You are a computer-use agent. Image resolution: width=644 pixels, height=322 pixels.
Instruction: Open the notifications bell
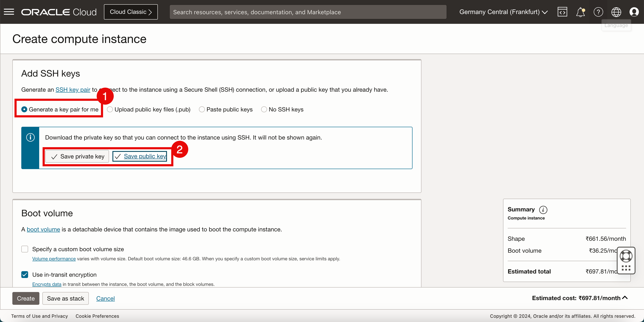point(580,12)
